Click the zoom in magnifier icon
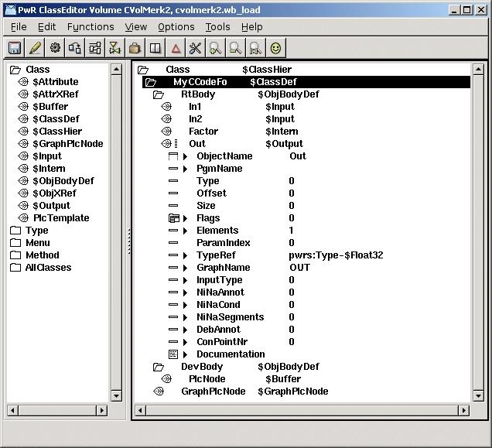The height and width of the screenshot is (448, 492). [215, 48]
